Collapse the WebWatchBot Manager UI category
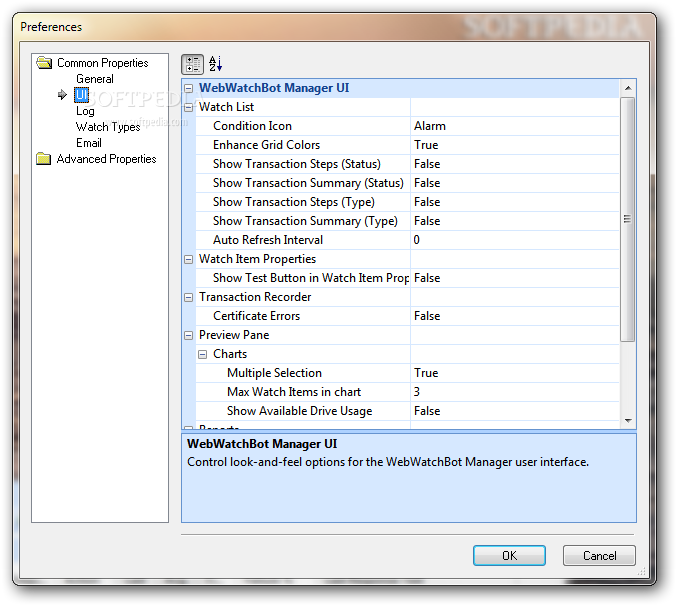The image size is (677, 606). tap(189, 88)
